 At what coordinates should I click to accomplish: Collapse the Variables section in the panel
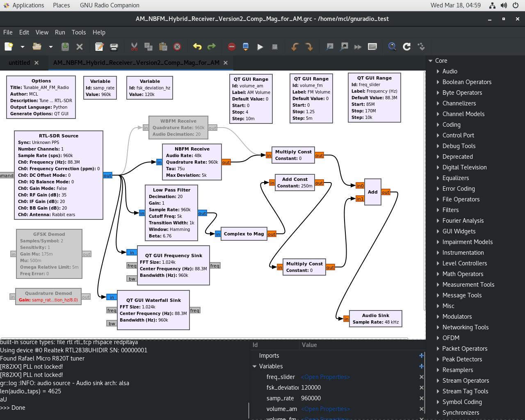coord(254,366)
